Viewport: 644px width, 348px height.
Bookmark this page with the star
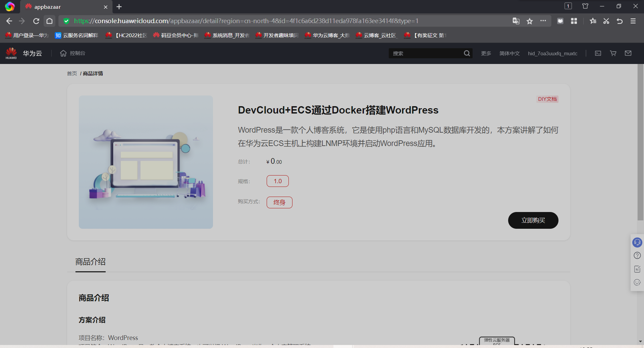[x=530, y=21]
